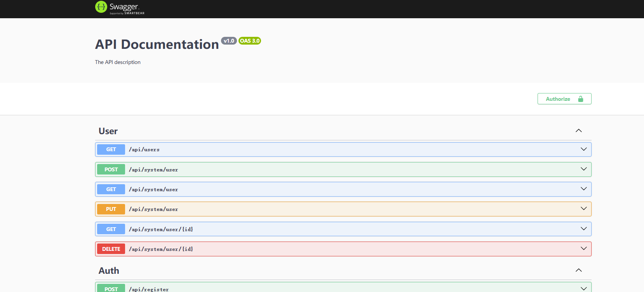This screenshot has width=644, height=292.
Task: Click the POST badge for /api/system/user
Action: point(111,169)
